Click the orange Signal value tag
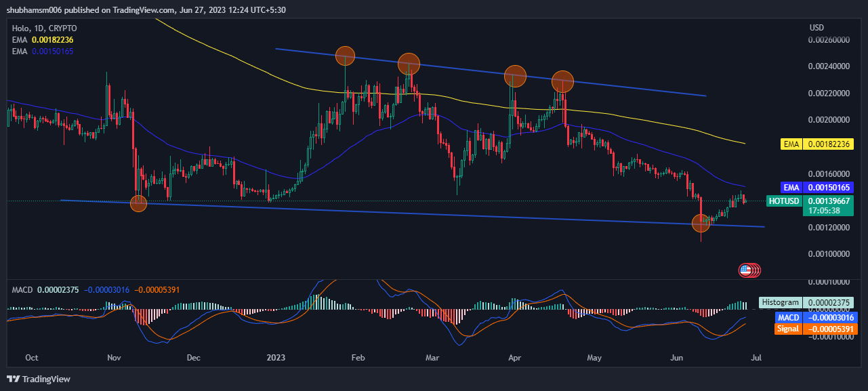This screenshot has height=391, width=868. click(815, 329)
